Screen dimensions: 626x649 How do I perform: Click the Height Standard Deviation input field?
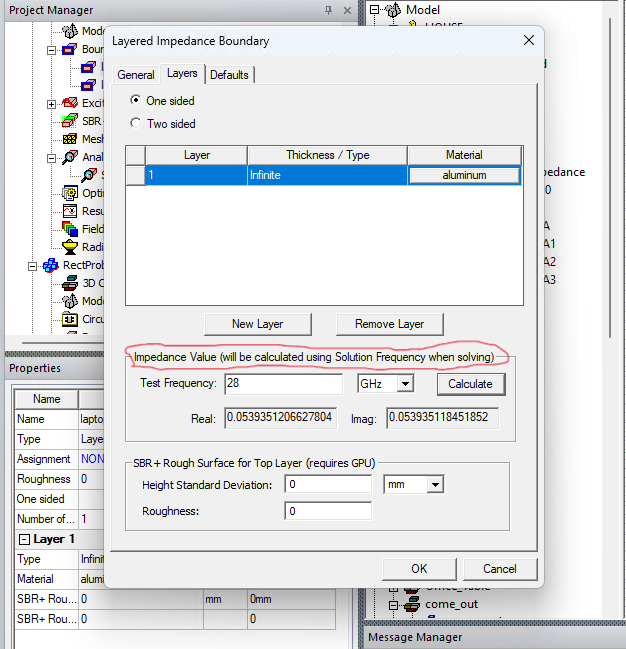click(x=328, y=484)
